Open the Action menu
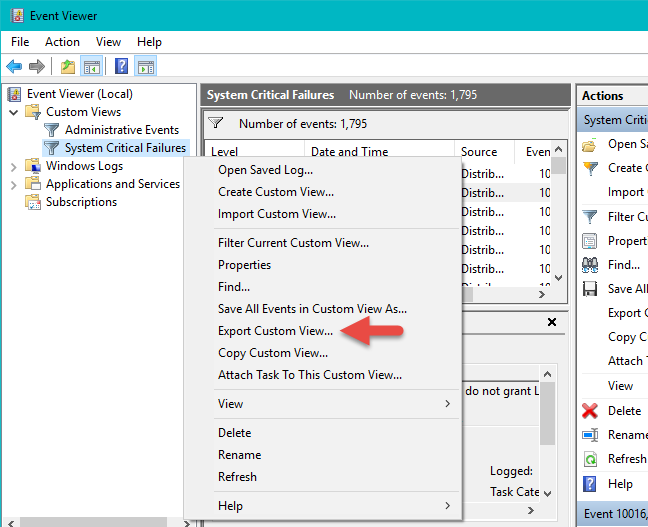 click(62, 42)
